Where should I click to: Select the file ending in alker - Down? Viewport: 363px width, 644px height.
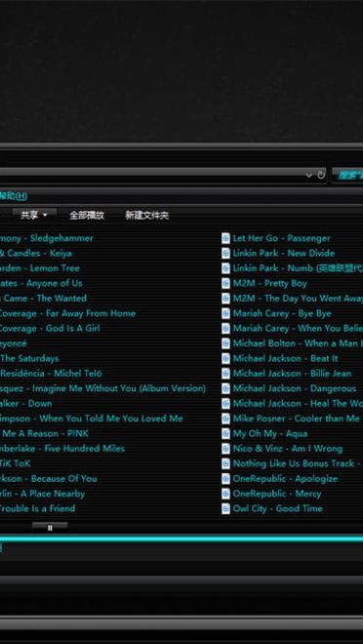coord(26,403)
